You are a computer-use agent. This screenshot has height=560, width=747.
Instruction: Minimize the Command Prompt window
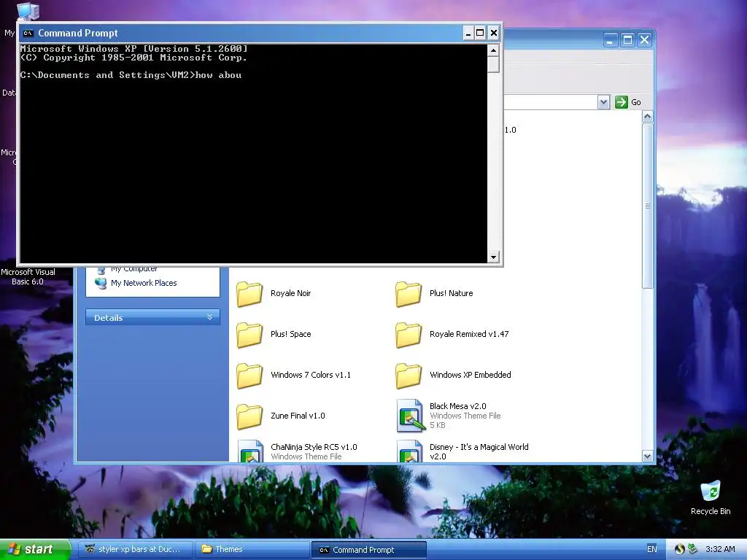468,33
